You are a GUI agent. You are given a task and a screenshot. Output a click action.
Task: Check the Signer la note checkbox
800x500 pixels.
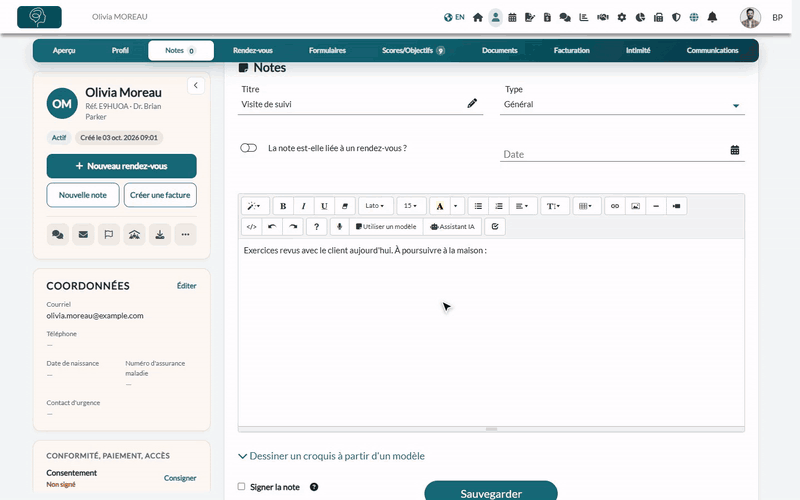241,487
